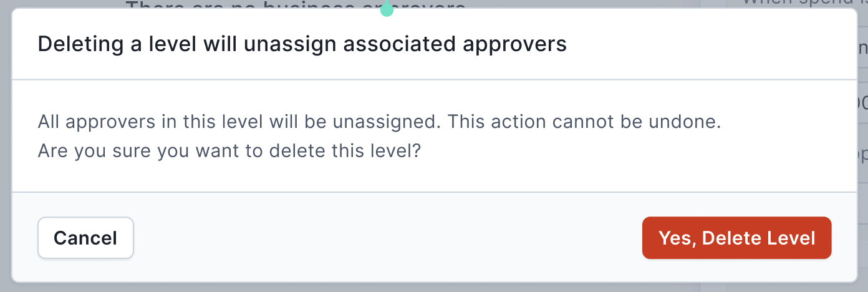868x292 pixels.
Task: Select the teal dot marker above the dialog
Action: click(387, 9)
